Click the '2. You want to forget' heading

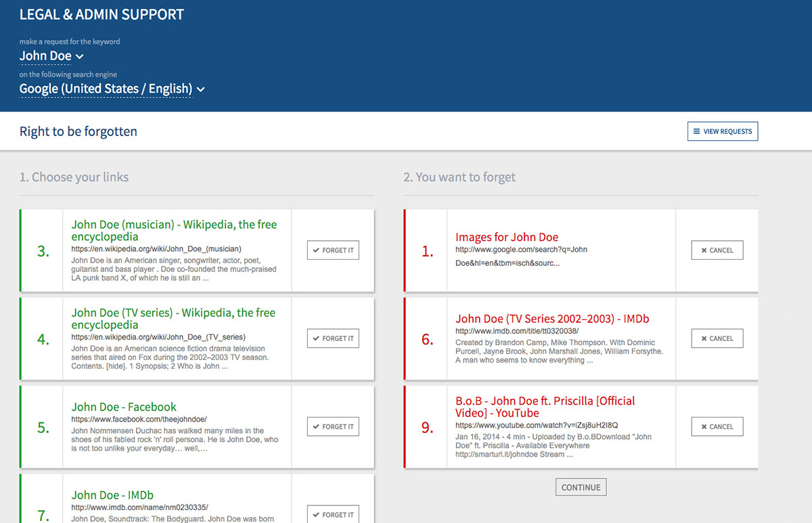click(459, 177)
